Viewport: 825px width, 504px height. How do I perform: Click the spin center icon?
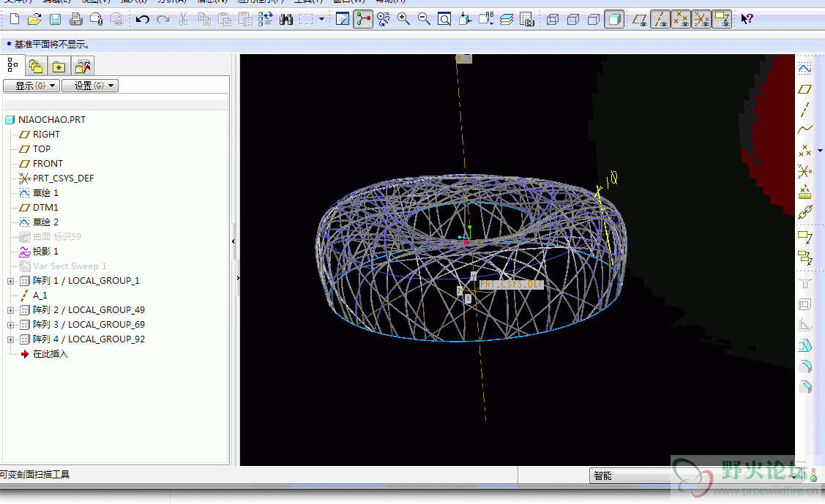(363, 20)
